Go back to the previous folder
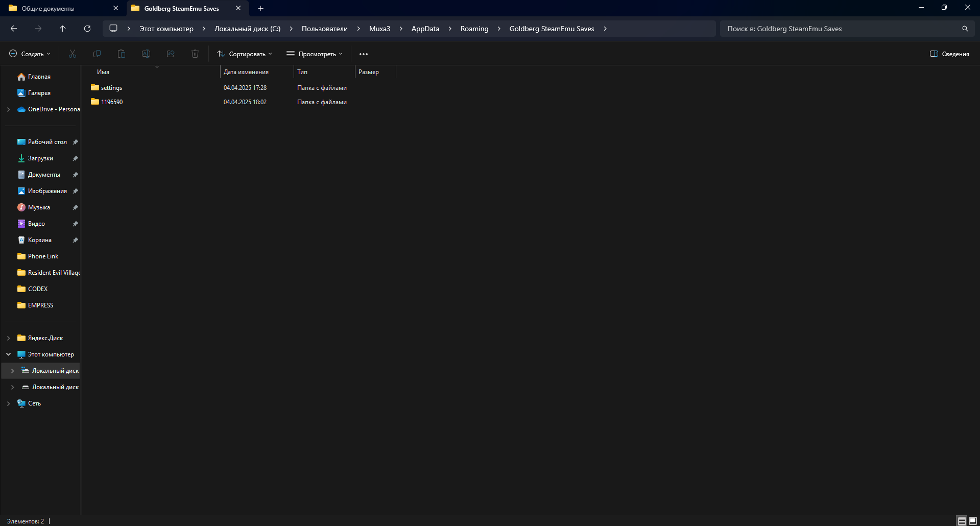Screen dimensions: 980x526 click(x=14, y=29)
